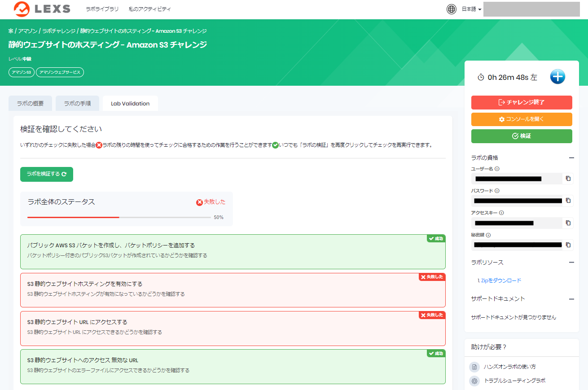588x390 pixels.
Task: Click 失敗した badge on static hosting check
Action: (432, 277)
